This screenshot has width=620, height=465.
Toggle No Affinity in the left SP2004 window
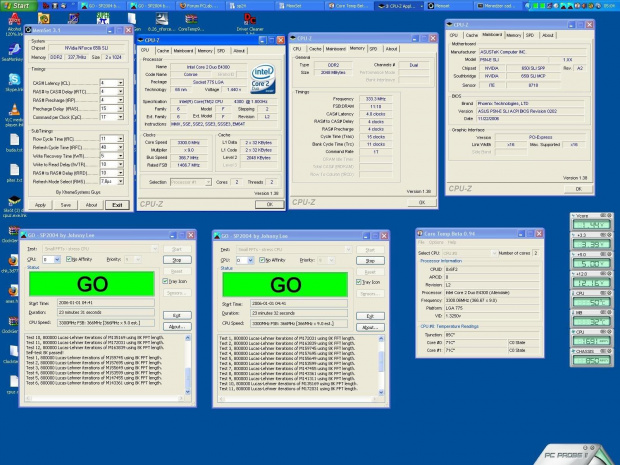click(x=69, y=259)
